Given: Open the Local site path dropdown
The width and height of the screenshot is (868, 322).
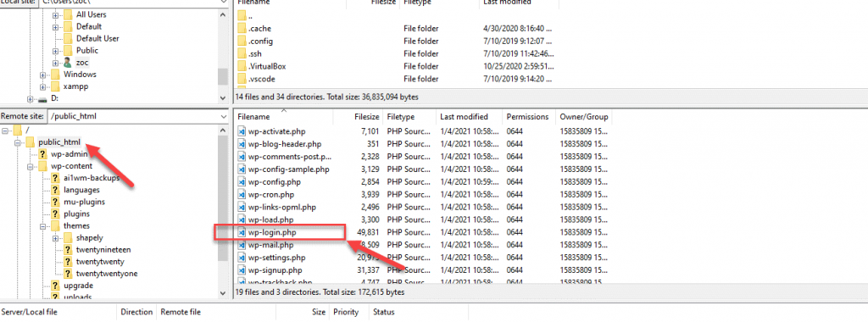Looking at the screenshot, I should click(223, 3).
